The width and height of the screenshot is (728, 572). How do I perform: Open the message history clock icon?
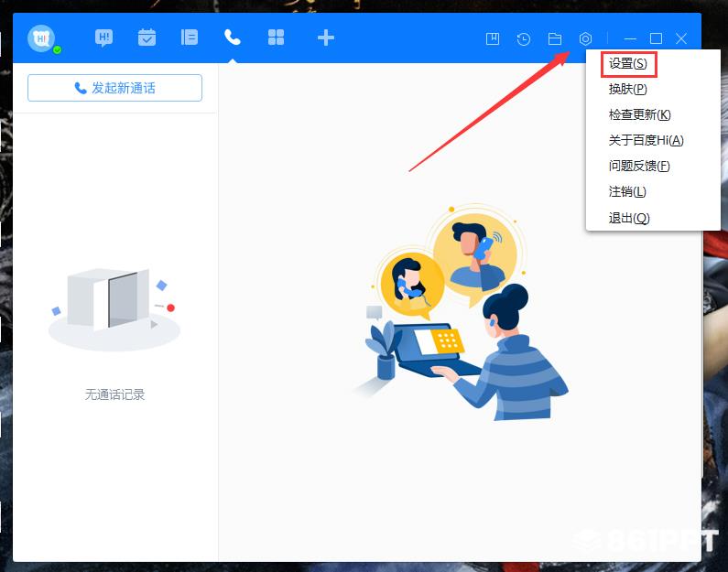(x=523, y=38)
